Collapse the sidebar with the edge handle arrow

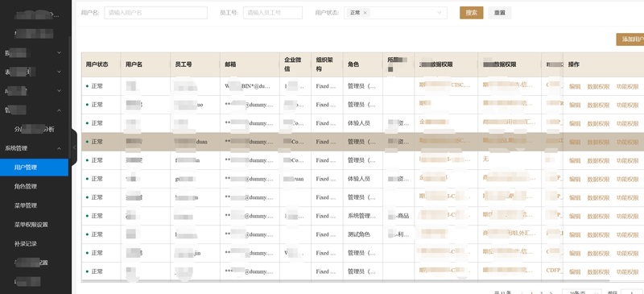tap(74, 147)
